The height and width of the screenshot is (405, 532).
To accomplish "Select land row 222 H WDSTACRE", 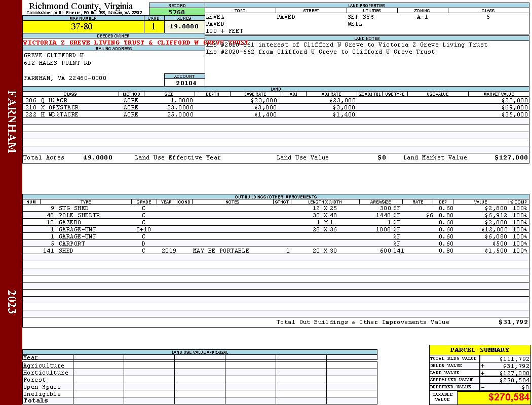I will tap(276, 114).
